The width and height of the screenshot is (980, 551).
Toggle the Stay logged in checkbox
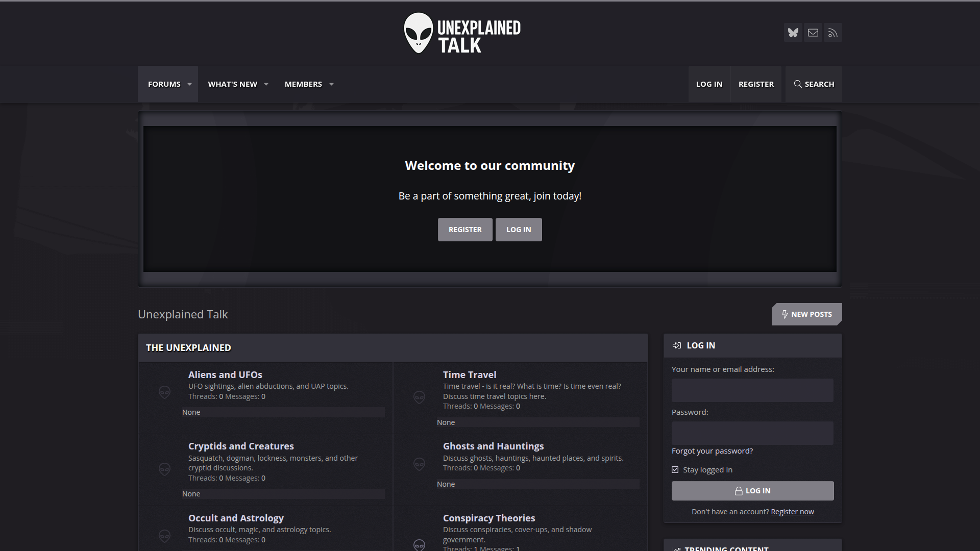675,470
